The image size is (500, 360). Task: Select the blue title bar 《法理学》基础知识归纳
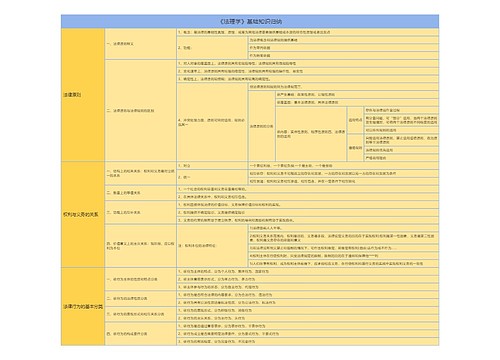(x=250, y=22)
